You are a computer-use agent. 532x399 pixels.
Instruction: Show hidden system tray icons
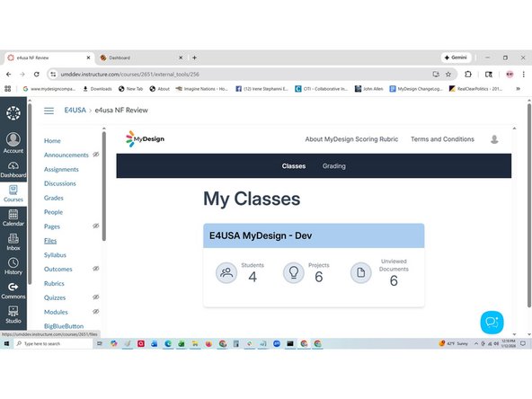(476, 343)
